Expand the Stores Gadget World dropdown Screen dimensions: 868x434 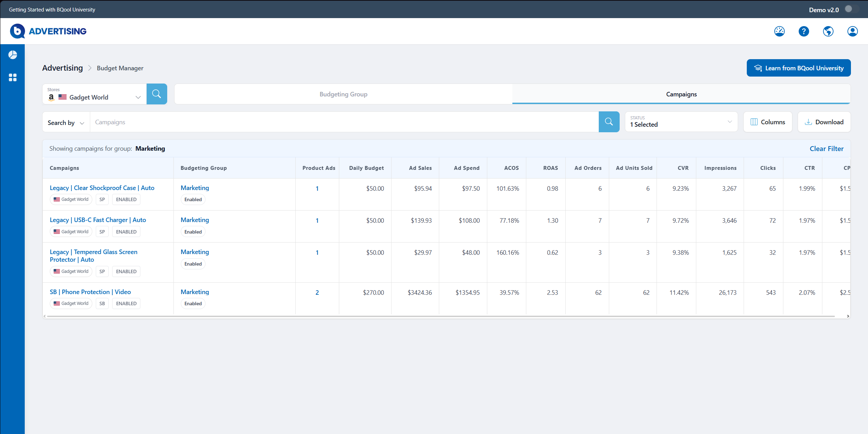[94, 94]
